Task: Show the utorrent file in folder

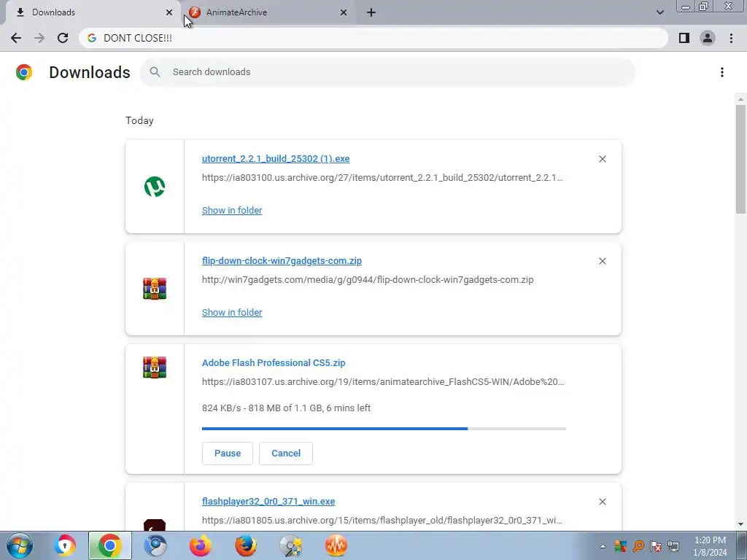Action: (x=232, y=211)
